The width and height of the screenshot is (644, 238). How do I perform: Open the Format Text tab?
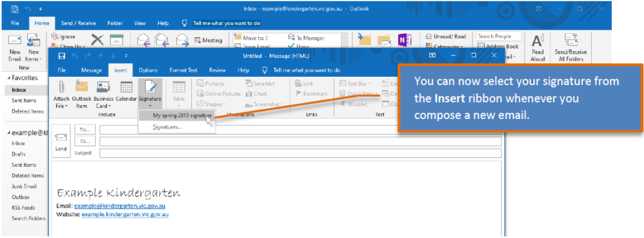click(183, 70)
